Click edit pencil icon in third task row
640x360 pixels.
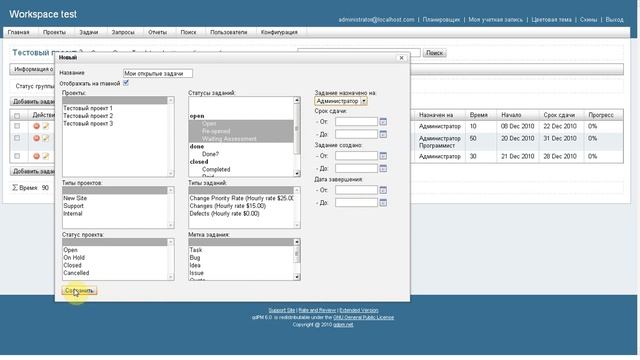click(46, 156)
